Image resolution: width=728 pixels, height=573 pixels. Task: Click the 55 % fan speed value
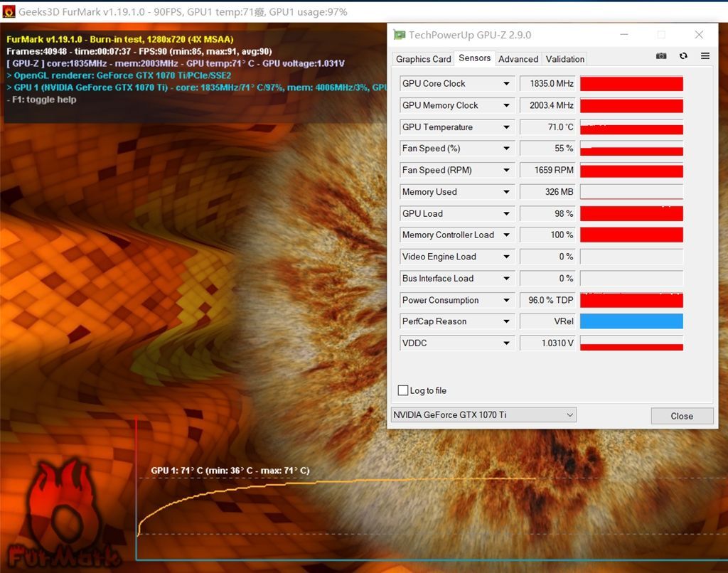click(x=548, y=149)
